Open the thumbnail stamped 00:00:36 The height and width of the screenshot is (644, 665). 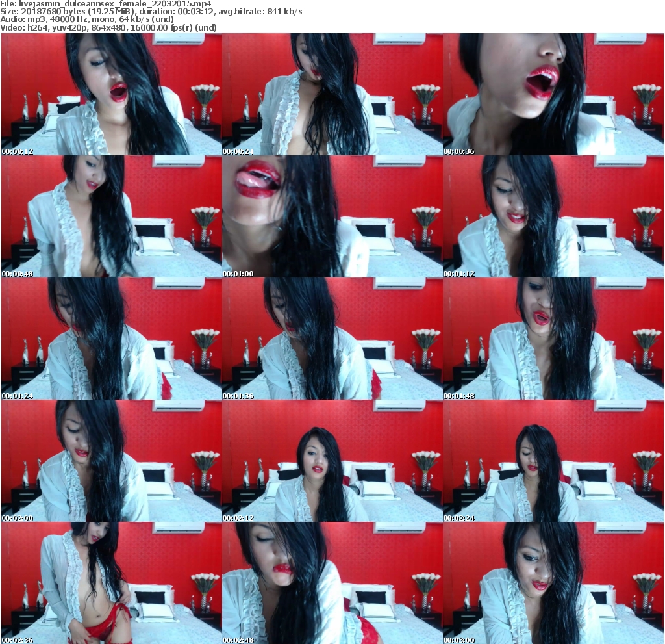(553, 94)
